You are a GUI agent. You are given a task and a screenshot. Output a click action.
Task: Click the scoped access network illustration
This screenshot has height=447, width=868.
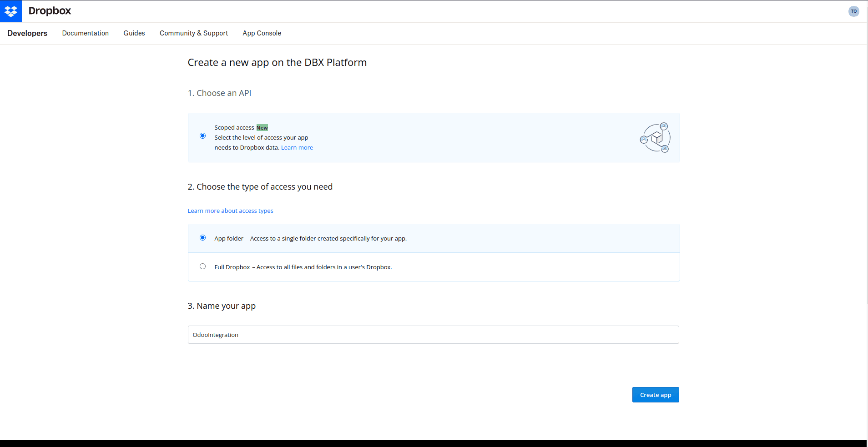point(655,137)
